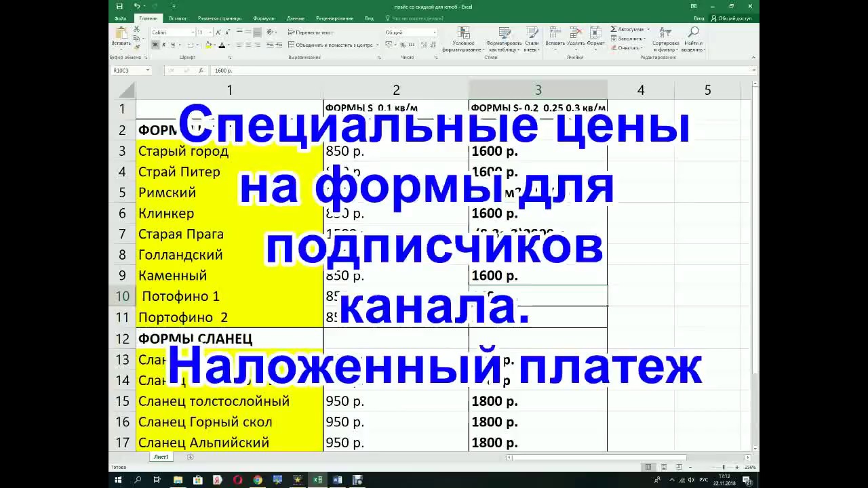Screen dimensions: 868x488
Task: Open the File (Файл) tab
Action: tap(120, 18)
